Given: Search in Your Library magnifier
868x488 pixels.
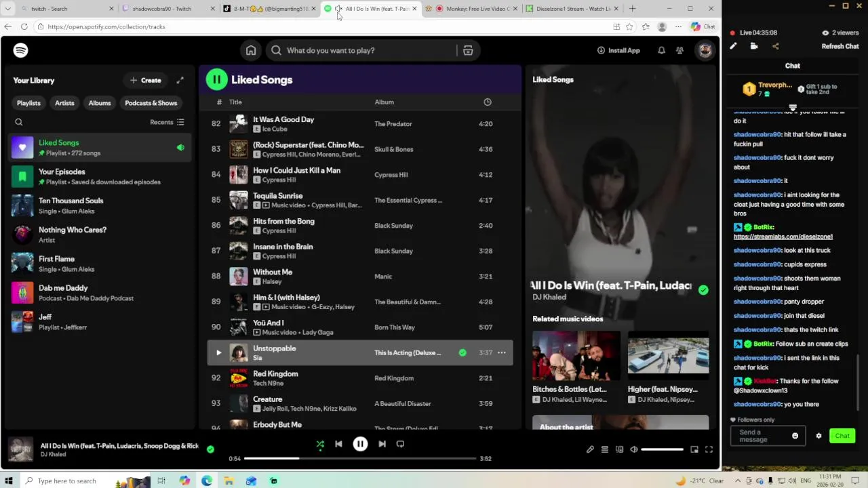Looking at the screenshot, I should (x=19, y=122).
